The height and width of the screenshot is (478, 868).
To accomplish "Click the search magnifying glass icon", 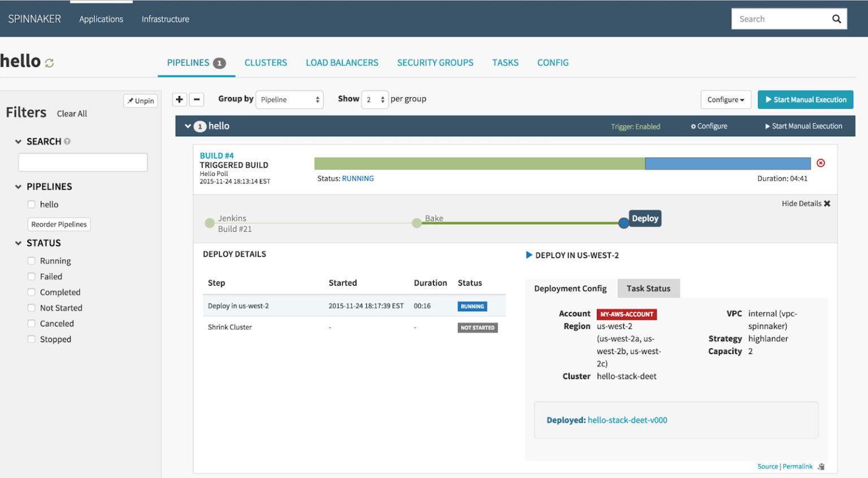I will [x=836, y=19].
